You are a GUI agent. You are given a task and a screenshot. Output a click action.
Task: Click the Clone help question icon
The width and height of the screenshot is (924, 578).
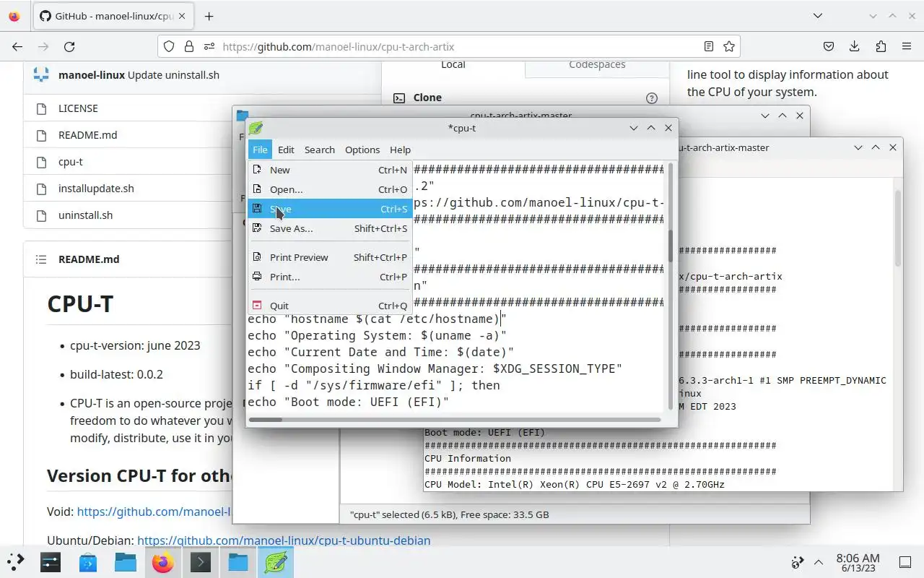(x=652, y=98)
